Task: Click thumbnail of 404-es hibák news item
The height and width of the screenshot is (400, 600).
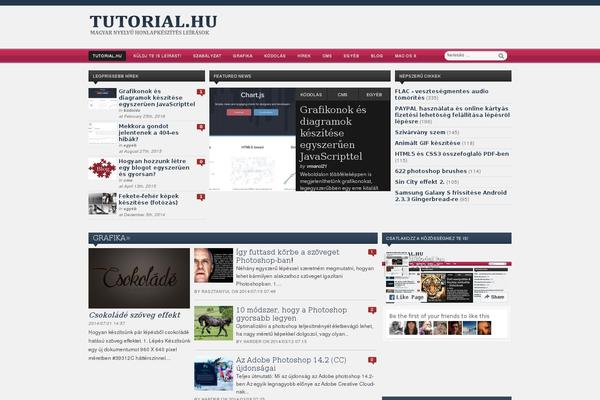Action: (102, 134)
